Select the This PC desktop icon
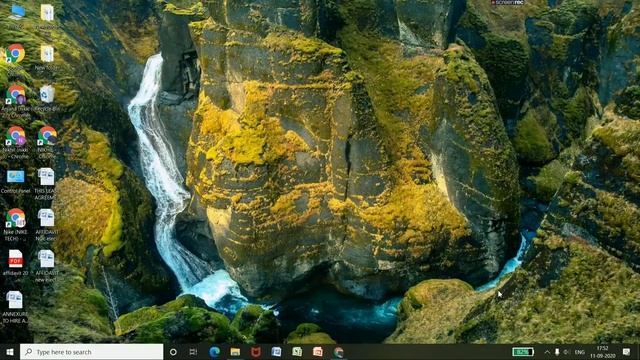 [x=16, y=16]
